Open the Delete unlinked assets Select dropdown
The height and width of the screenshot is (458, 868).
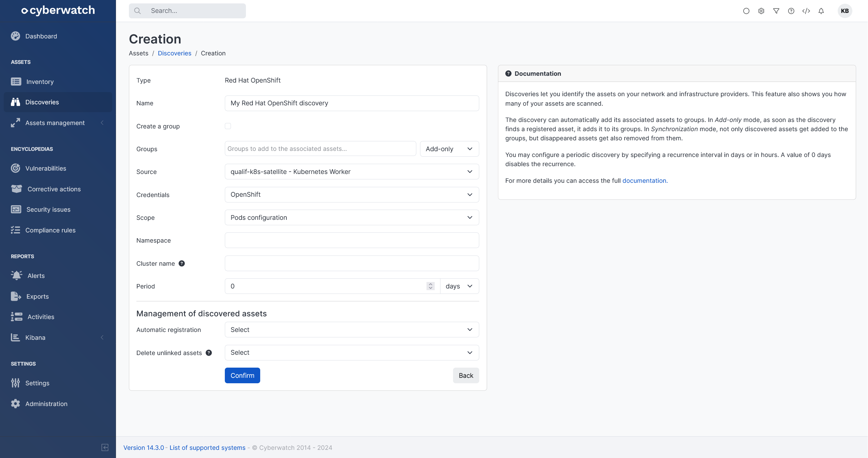(352, 353)
